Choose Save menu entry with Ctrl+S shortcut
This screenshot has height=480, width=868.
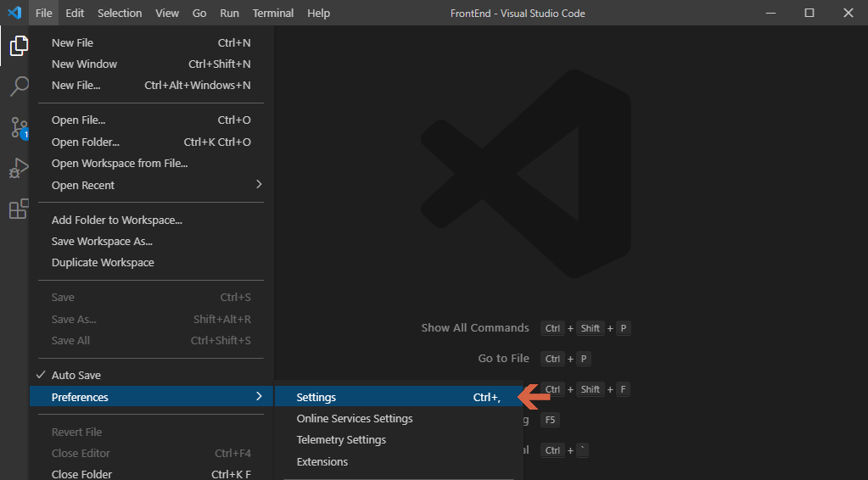(151, 298)
